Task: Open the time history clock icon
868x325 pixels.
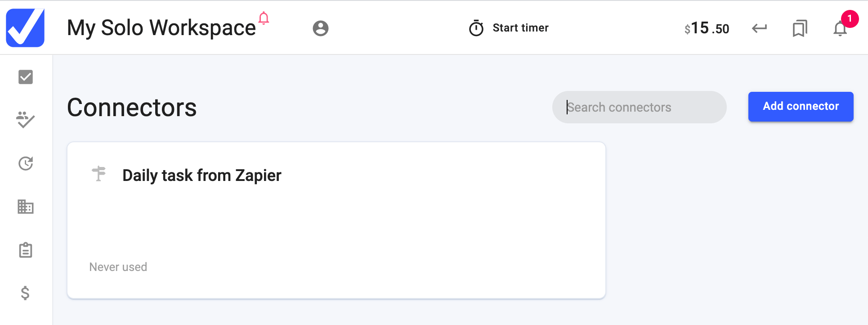Action: 26,163
